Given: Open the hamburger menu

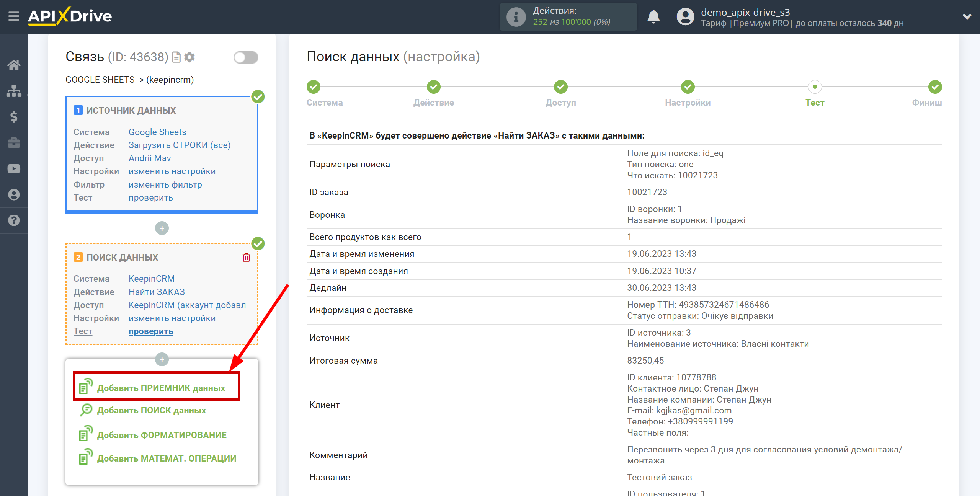Looking at the screenshot, I should tap(14, 16).
